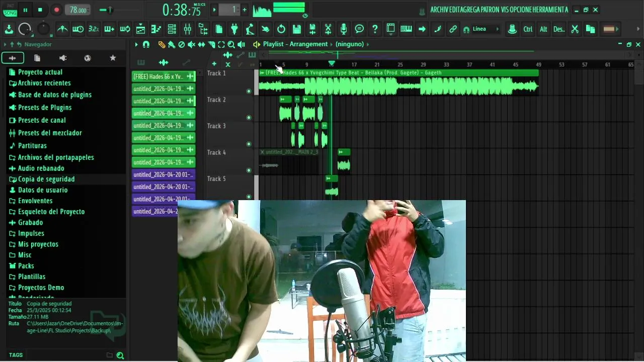Click the microphone one-click recording icon

344,29
